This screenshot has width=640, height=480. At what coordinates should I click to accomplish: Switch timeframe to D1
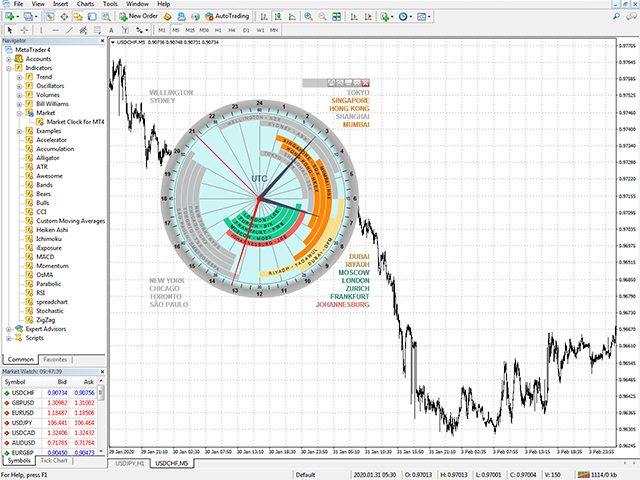click(x=246, y=30)
